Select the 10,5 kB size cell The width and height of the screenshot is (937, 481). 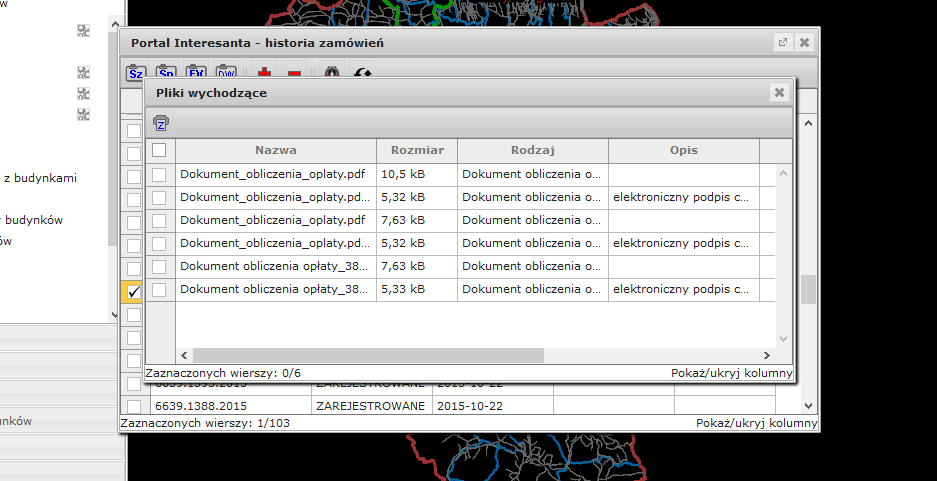(x=417, y=174)
